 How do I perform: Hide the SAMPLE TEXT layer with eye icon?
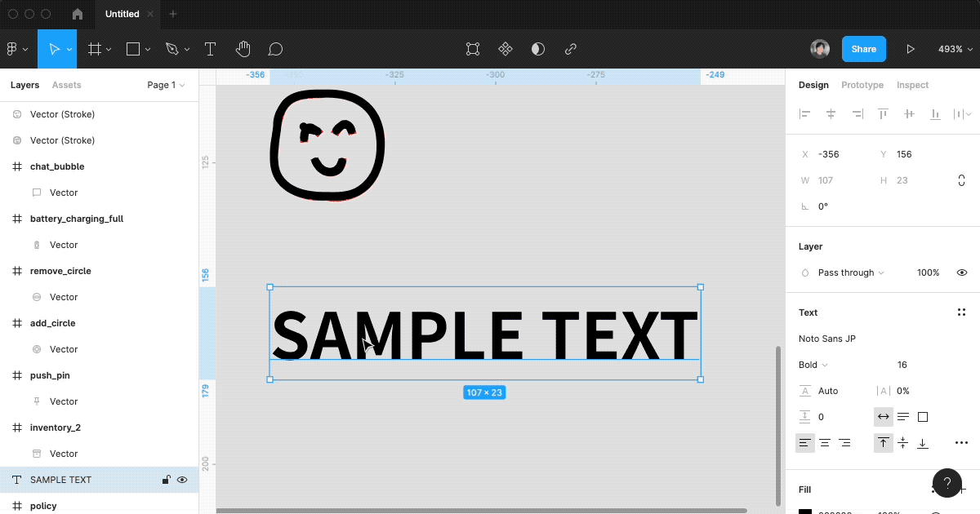[x=182, y=480]
